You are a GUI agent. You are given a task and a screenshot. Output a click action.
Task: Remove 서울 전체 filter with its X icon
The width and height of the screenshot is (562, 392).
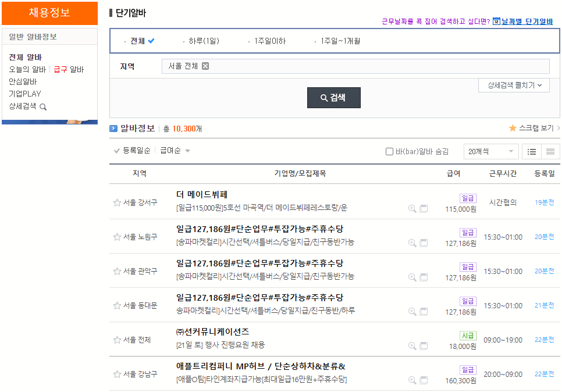point(205,66)
